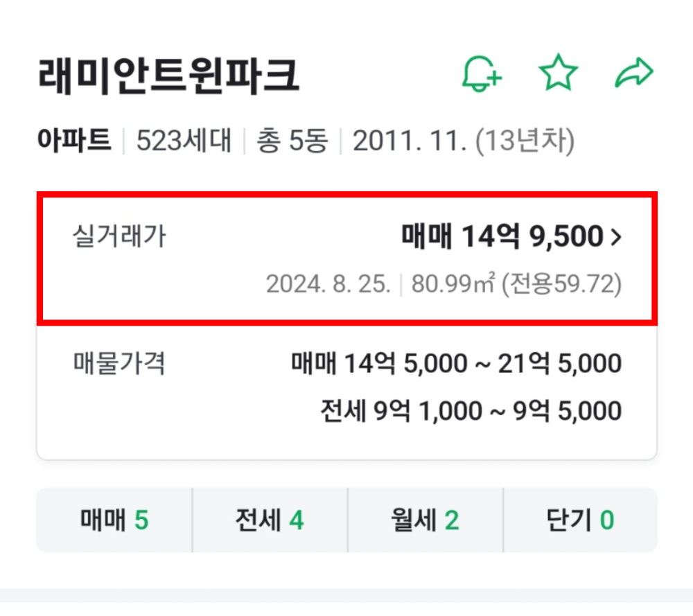Show the 단기 0 listings tab
This screenshot has height=616, width=693.
pos(579,520)
